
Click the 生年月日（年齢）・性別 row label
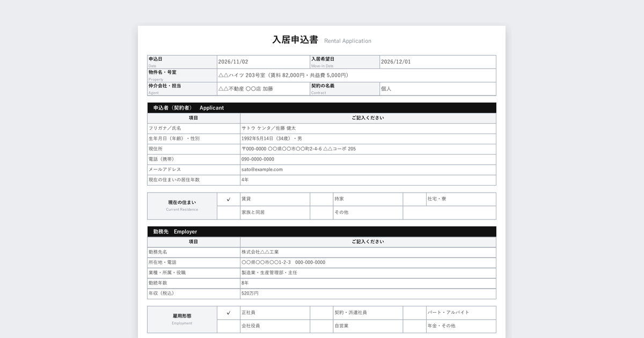[x=194, y=138]
